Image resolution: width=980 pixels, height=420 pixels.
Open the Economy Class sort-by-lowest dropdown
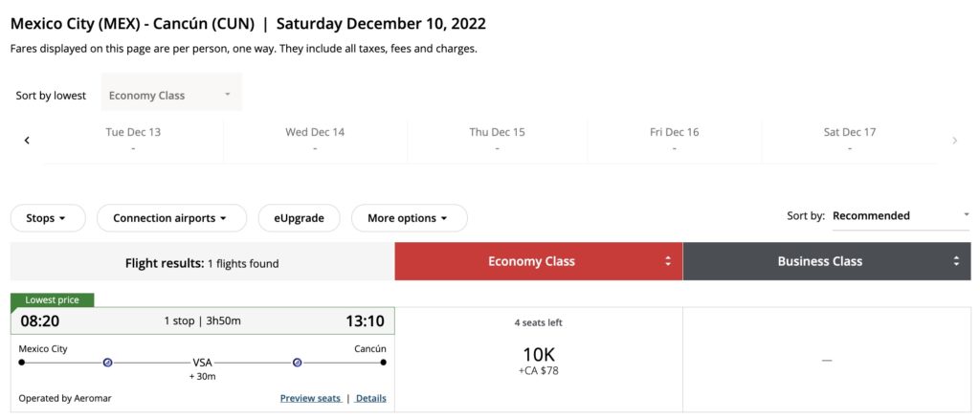(x=171, y=96)
